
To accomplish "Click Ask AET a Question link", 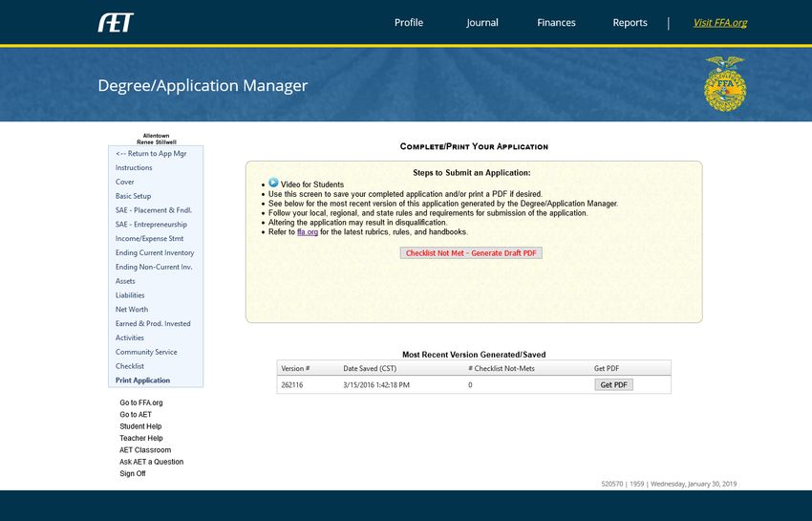I will (x=151, y=462).
